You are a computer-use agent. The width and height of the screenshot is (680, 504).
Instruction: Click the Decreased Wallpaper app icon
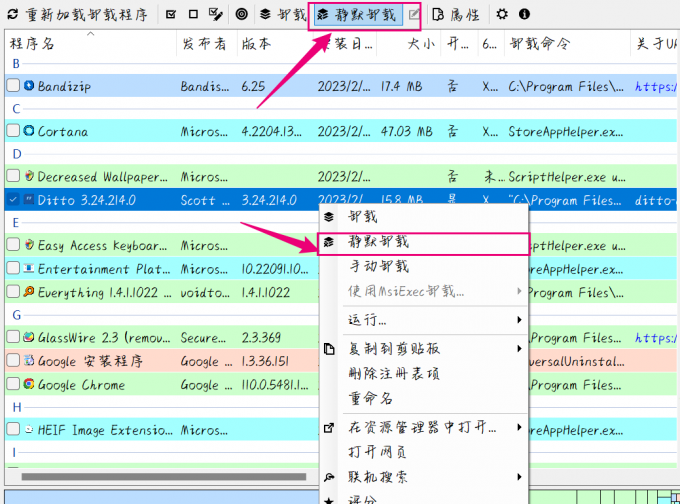point(29,176)
